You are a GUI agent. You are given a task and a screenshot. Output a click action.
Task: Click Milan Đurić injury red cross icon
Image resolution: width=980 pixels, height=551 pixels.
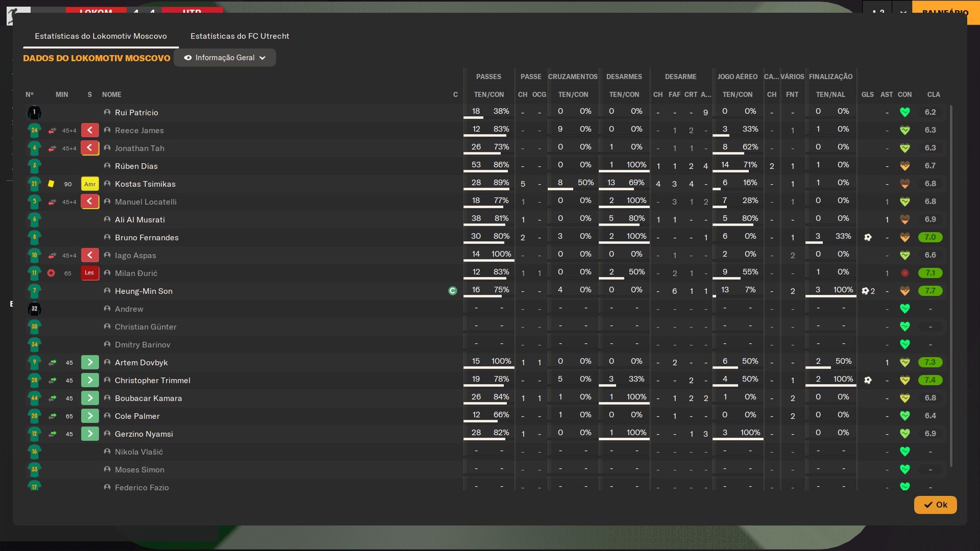[51, 273]
